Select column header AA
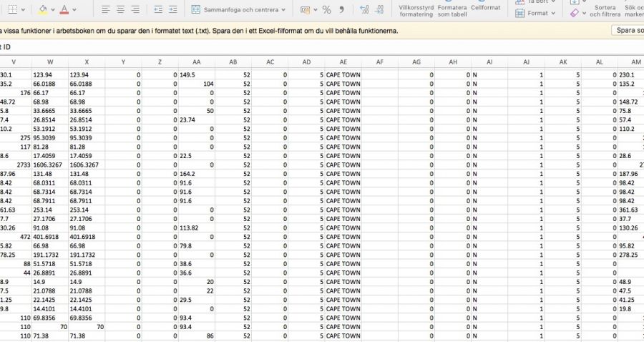This screenshot has width=644, height=342. click(x=196, y=62)
